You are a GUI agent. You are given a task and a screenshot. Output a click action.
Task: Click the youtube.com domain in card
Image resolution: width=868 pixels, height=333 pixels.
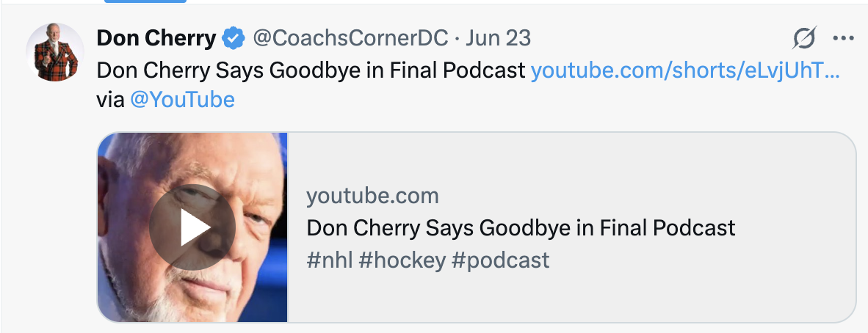pos(372,196)
